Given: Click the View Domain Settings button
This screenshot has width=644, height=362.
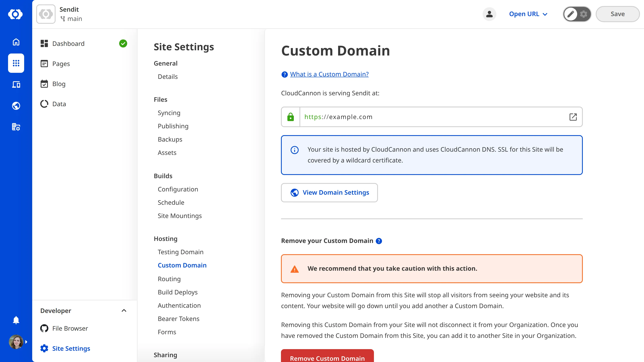Looking at the screenshot, I should pos(329,192).
